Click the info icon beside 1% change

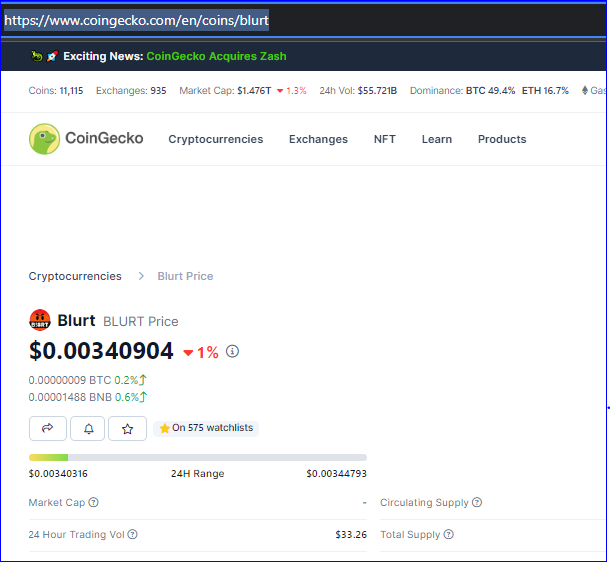[232, 352]
